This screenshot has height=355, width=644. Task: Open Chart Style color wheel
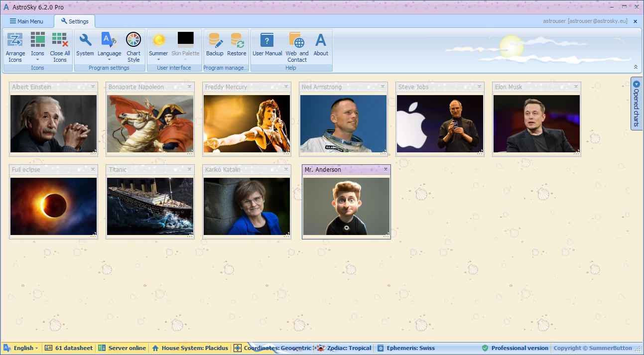coord(133,47)
